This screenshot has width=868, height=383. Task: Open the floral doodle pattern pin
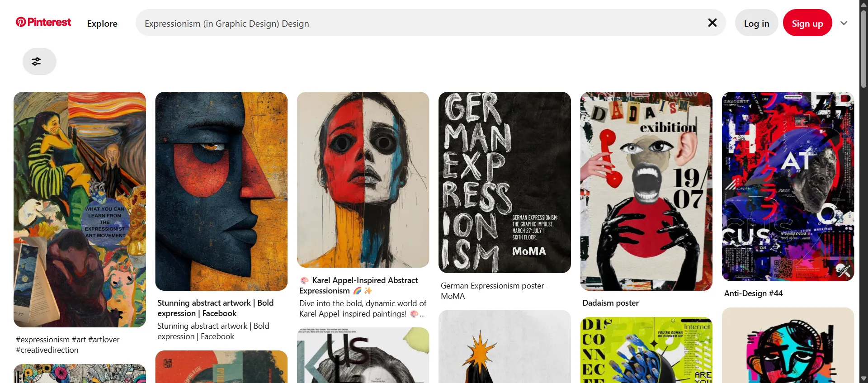click(x=80, y=374)
